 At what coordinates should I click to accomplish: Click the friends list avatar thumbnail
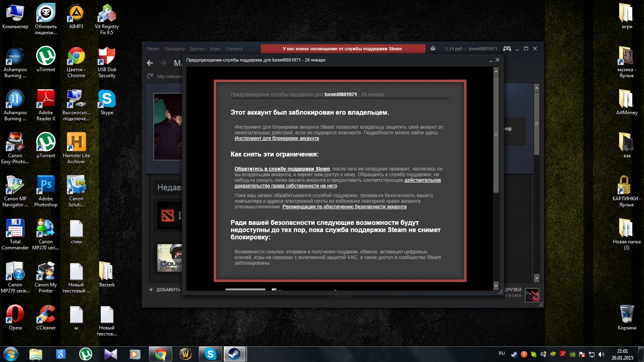[x=532, y=295]
